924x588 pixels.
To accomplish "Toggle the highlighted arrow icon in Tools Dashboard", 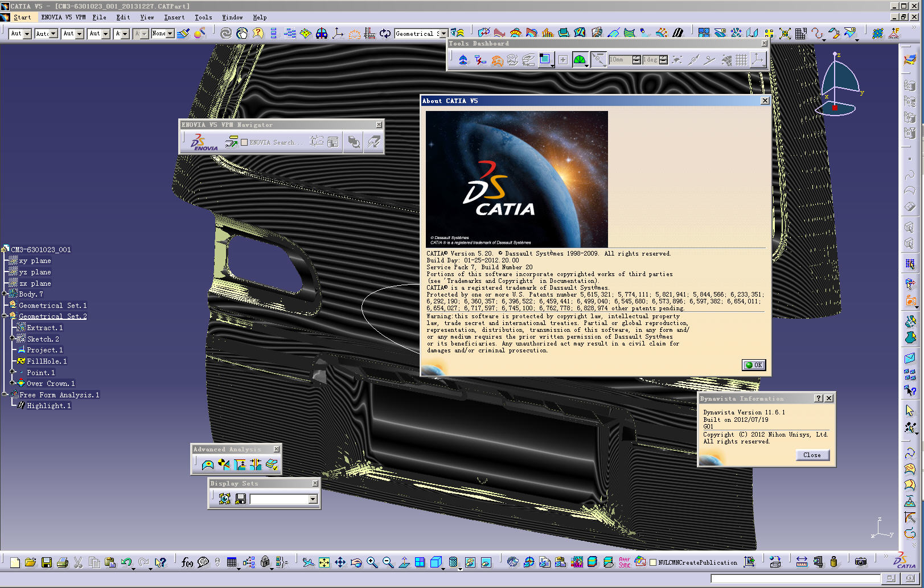I will 598,60.
